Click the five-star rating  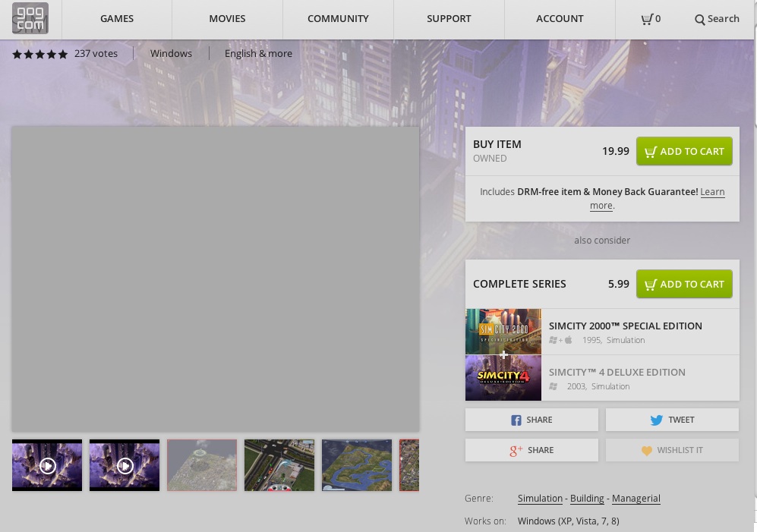point(40,54)
